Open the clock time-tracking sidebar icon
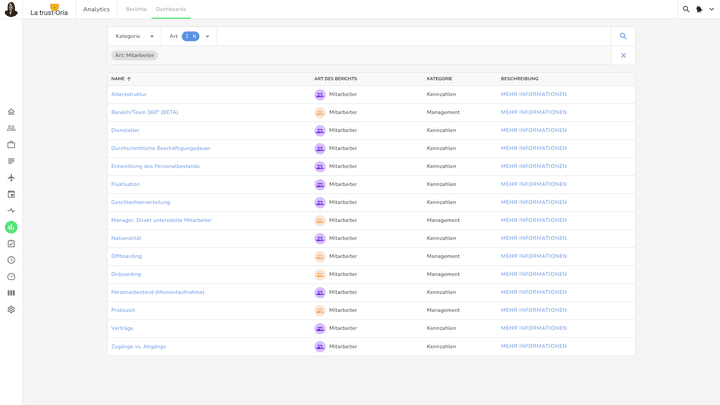The height and width of the screenshot is (405, 720). point(11,260)
